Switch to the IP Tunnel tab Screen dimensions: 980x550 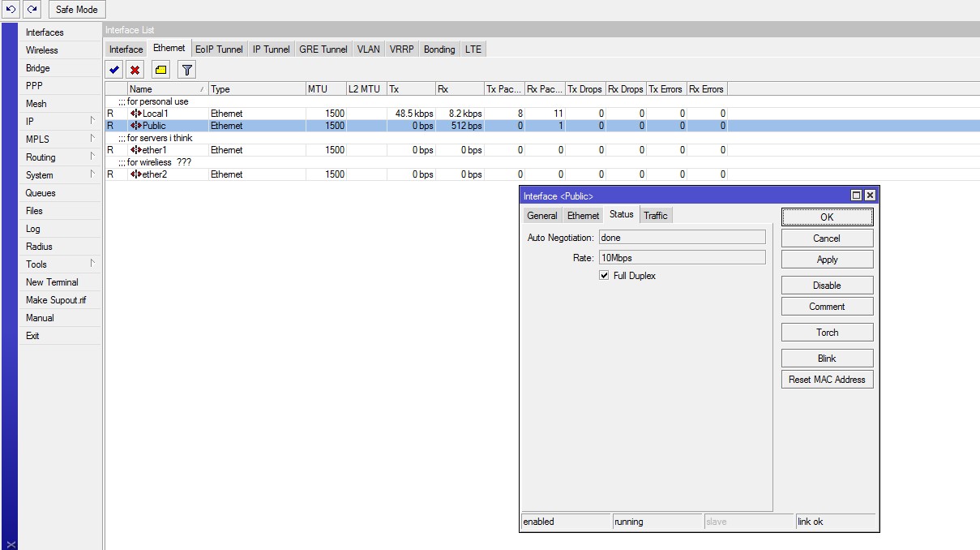[271, 49]
